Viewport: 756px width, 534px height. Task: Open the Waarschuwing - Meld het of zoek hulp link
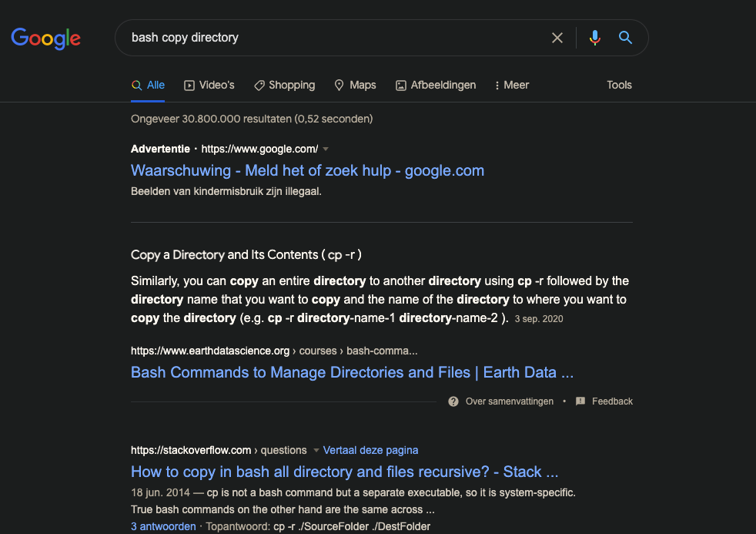point(307,170)
